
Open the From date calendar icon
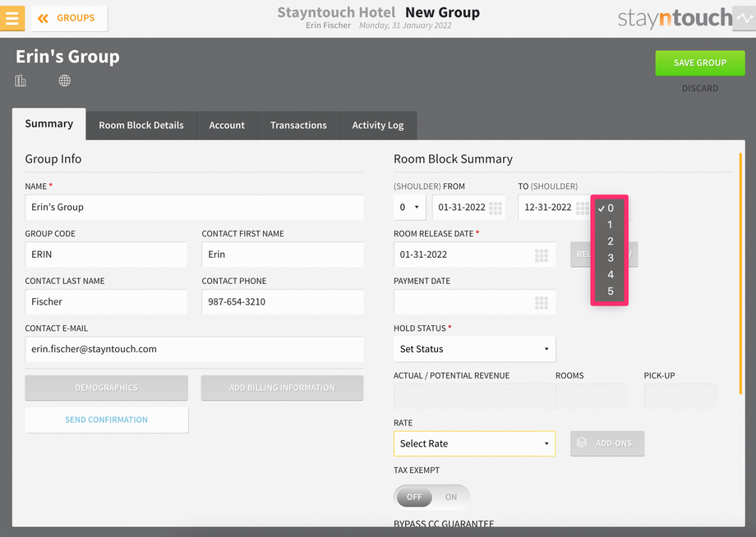496,208
